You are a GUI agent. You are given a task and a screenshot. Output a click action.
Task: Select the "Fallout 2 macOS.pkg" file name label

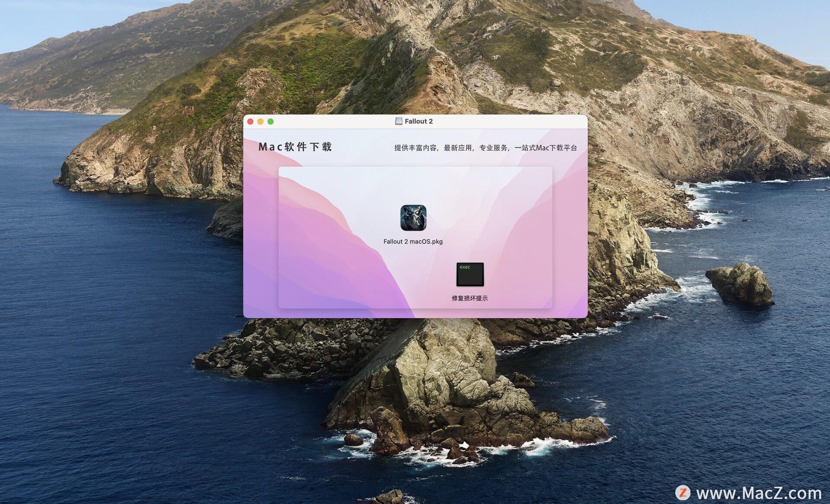pyautogui.click(x=413, y=242)
